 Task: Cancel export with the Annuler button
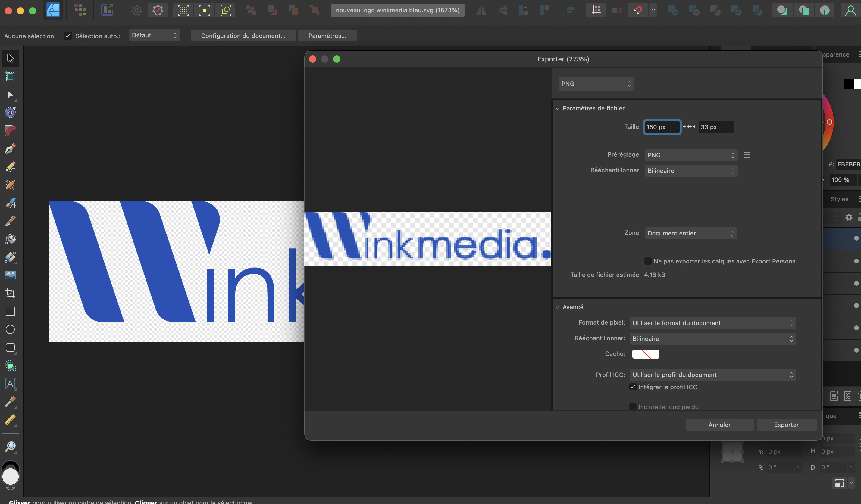click(x=719, y=425)
